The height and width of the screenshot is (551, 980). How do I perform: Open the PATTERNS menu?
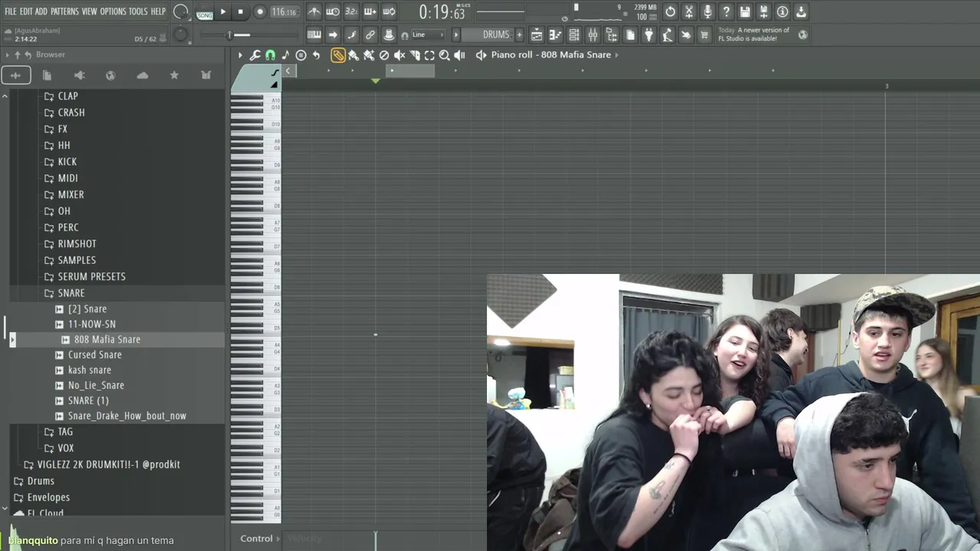[x=64, y=11]
